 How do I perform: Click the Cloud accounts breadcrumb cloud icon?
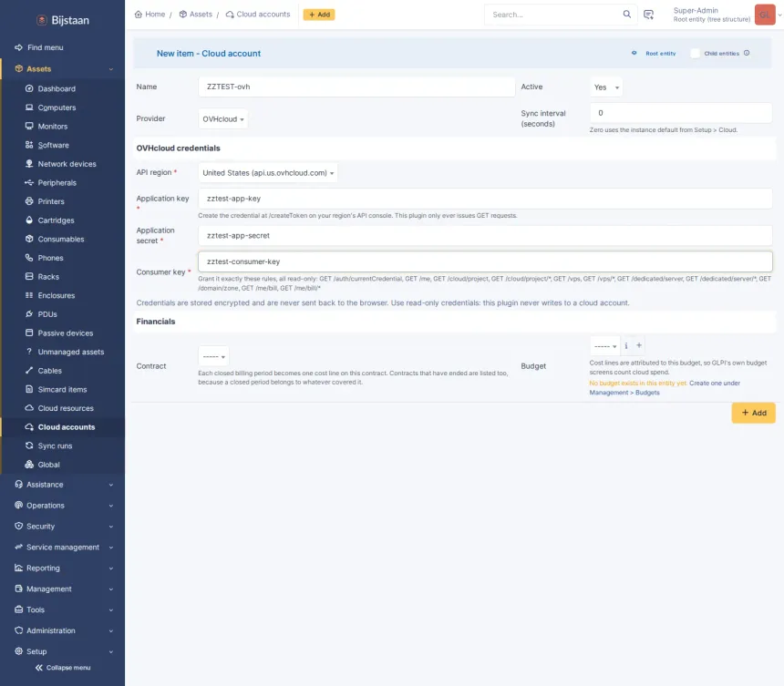tap(230, 15)
